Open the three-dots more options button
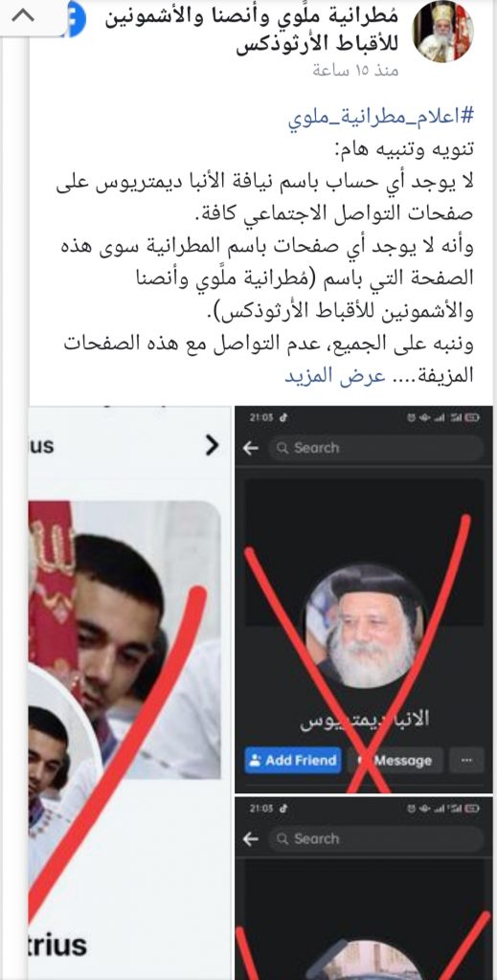 pos(465,761)
